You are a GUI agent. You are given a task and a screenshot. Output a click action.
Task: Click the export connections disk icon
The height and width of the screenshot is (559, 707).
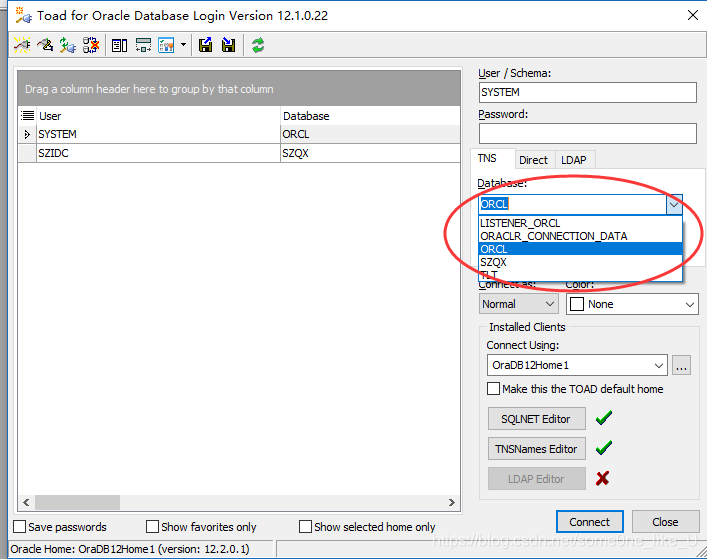[206, 45]
